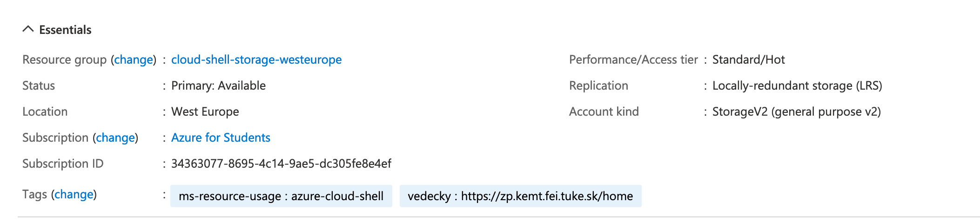Click the Performance/Access tier label
Viewport: 980px width, 222px height.
[633, 60]
